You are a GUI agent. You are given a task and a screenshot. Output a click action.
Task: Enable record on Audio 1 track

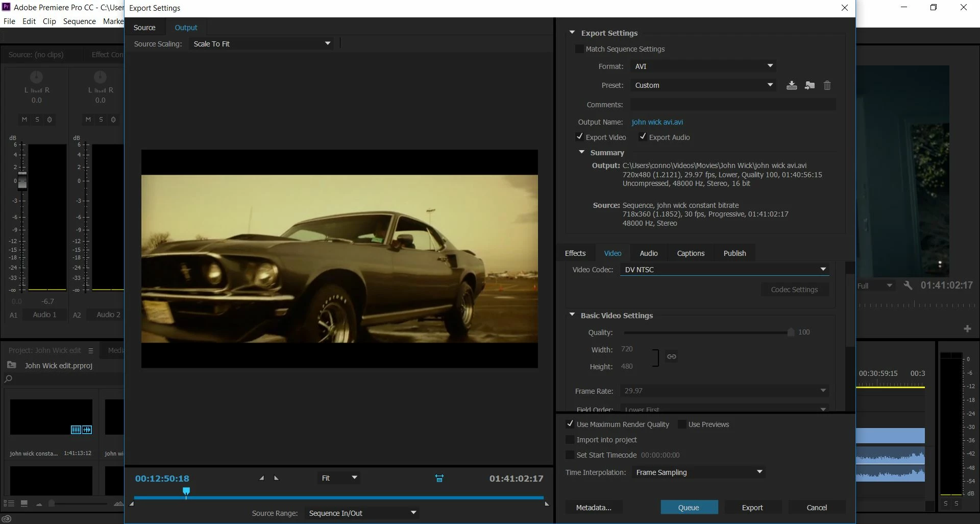(x=50, y=120)
